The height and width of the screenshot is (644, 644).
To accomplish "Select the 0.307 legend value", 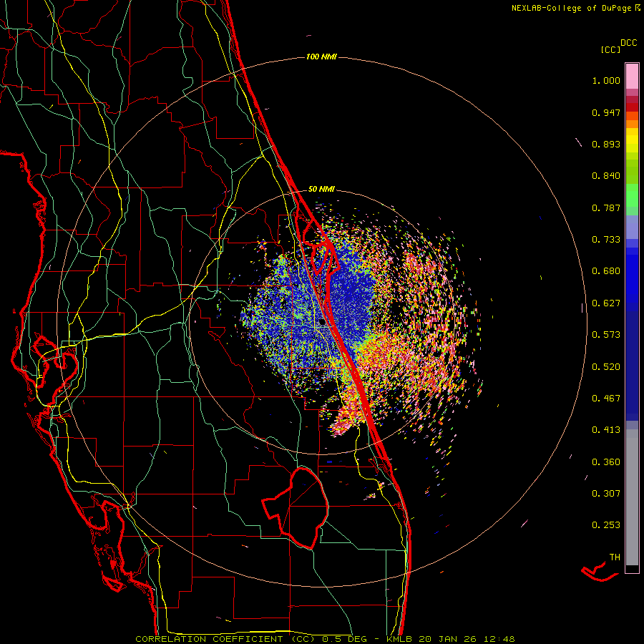I will coord(606,494).
